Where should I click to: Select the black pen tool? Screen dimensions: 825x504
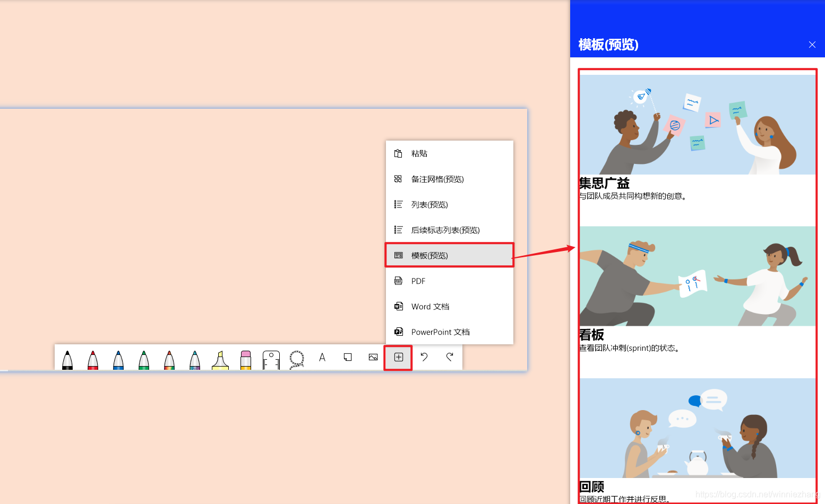[67, 359]
